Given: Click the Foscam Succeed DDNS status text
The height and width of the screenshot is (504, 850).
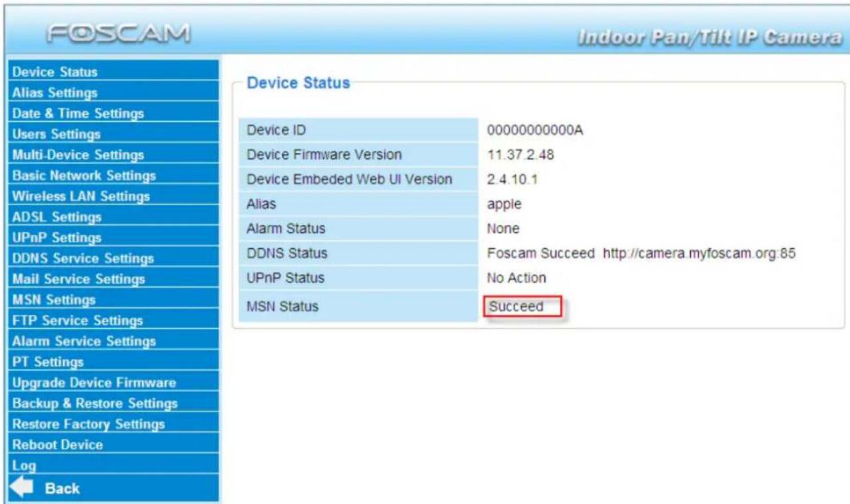Looking at the screenshot, I should point(541,254).
